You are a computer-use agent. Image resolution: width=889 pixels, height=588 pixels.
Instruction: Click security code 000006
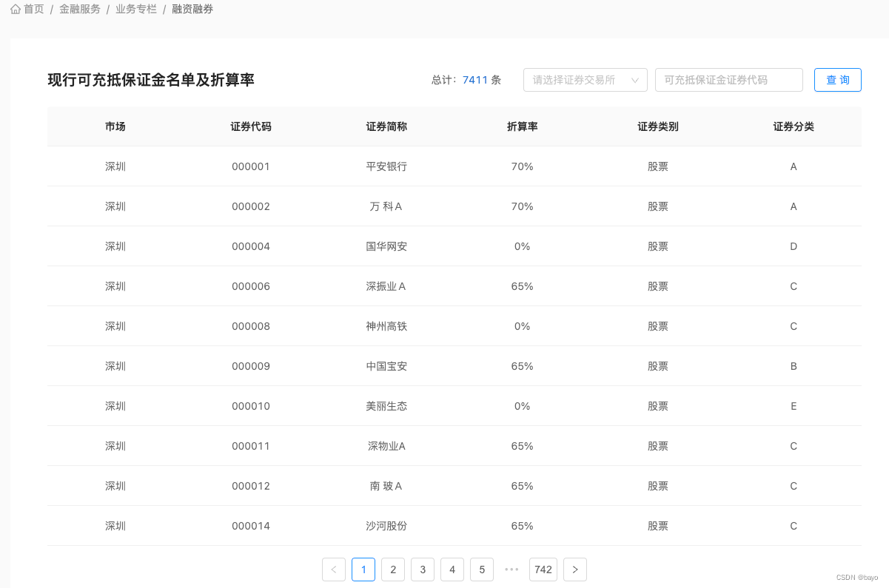[x=251, y=286]
